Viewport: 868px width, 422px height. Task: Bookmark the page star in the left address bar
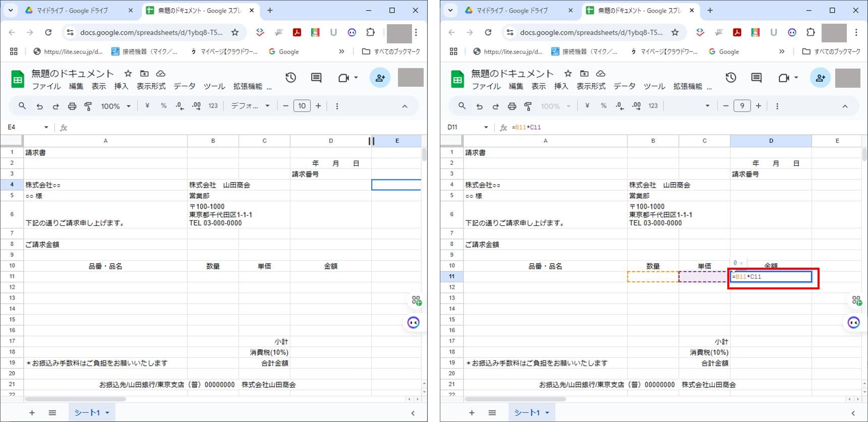(x=235, y=32)
